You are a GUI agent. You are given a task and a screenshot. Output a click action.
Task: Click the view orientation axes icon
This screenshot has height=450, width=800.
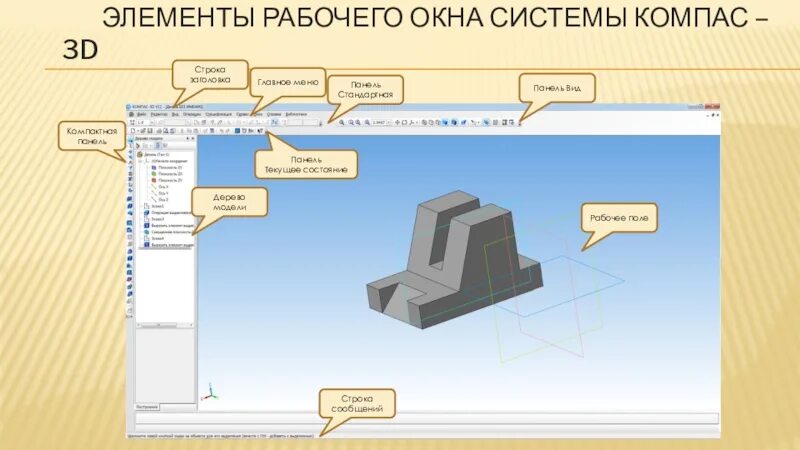pyautogui.click(x=412, y=122)
